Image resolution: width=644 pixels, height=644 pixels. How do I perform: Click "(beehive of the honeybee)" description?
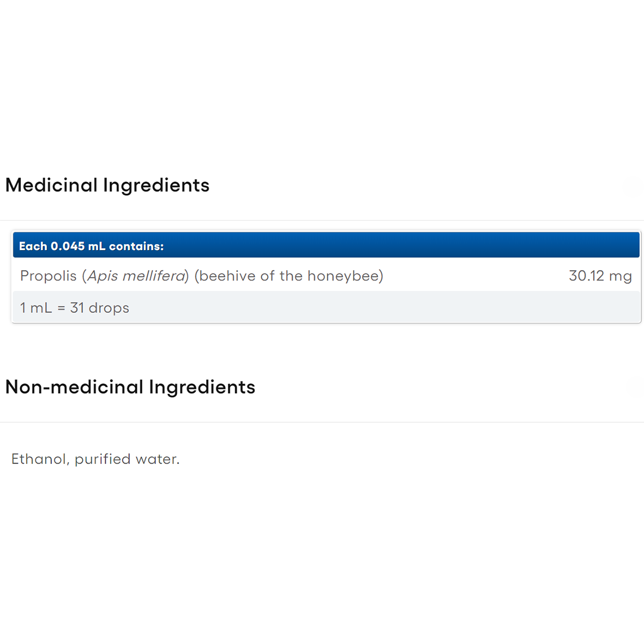pos(289,276)
